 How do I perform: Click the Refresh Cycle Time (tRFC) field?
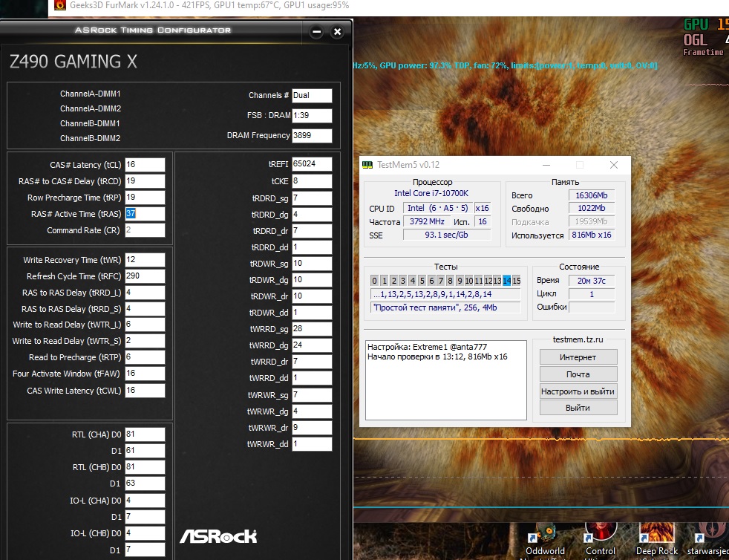[145, 276]
